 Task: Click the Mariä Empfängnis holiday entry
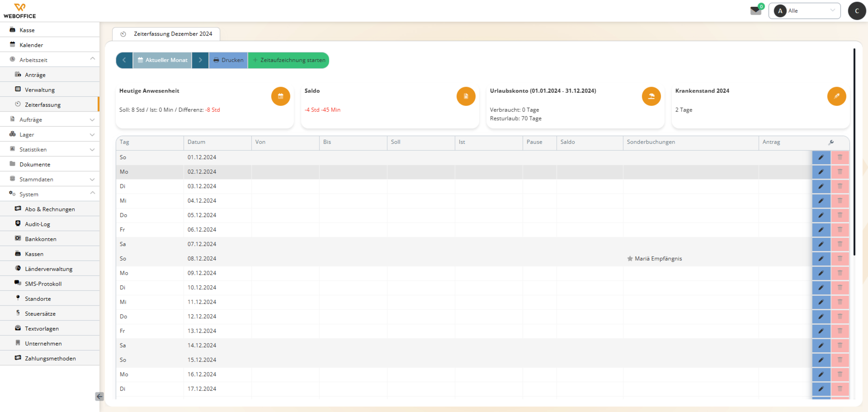[x=654, y=259]
